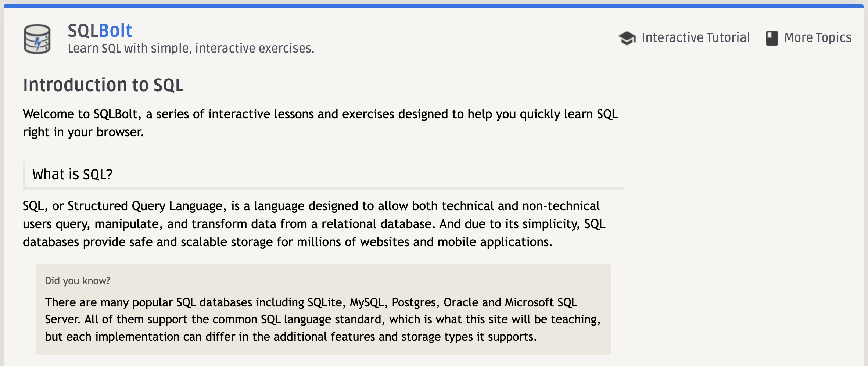Select the tagline under the SQLBolt title
The height and width of the screenshot is (366, 868).
(x=191, y=48)
